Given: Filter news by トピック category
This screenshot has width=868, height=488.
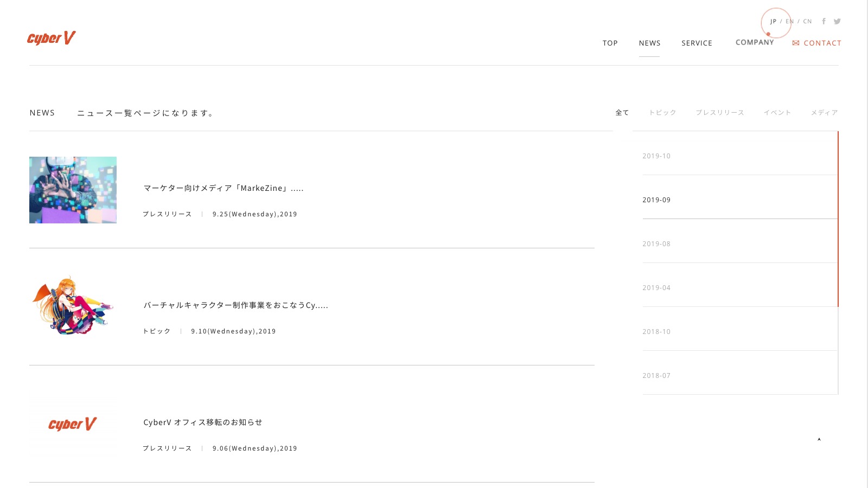Looking at the screenshot, I should click(662, 113).
